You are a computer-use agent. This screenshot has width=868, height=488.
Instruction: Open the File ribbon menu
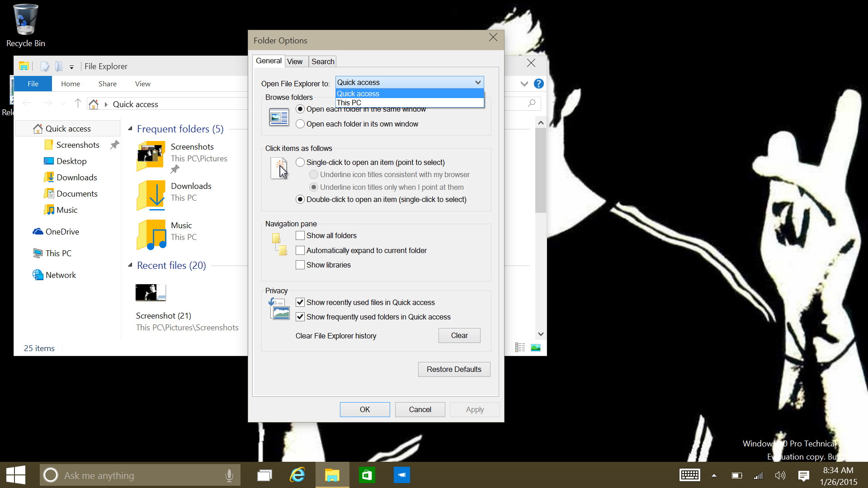click(x=33, y=84)
